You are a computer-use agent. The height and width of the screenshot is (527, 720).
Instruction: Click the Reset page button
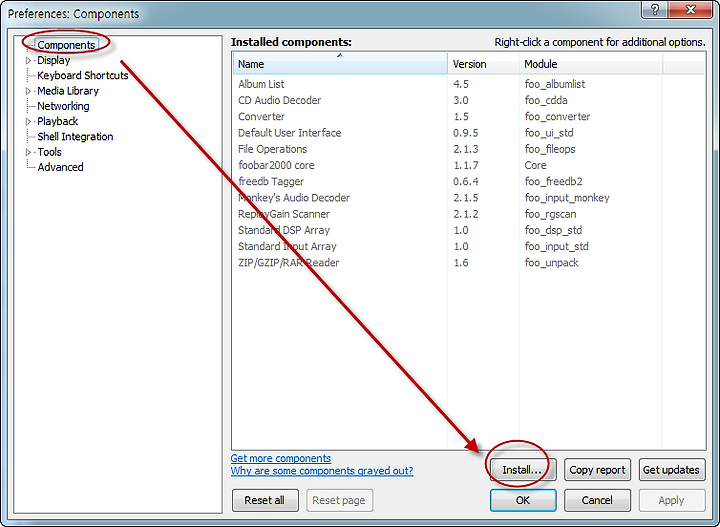339,500
